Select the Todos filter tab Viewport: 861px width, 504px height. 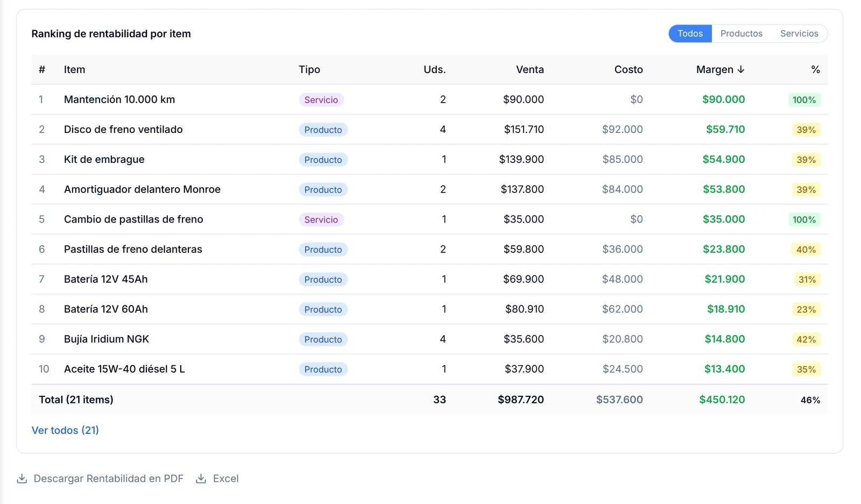click(690, 33)
